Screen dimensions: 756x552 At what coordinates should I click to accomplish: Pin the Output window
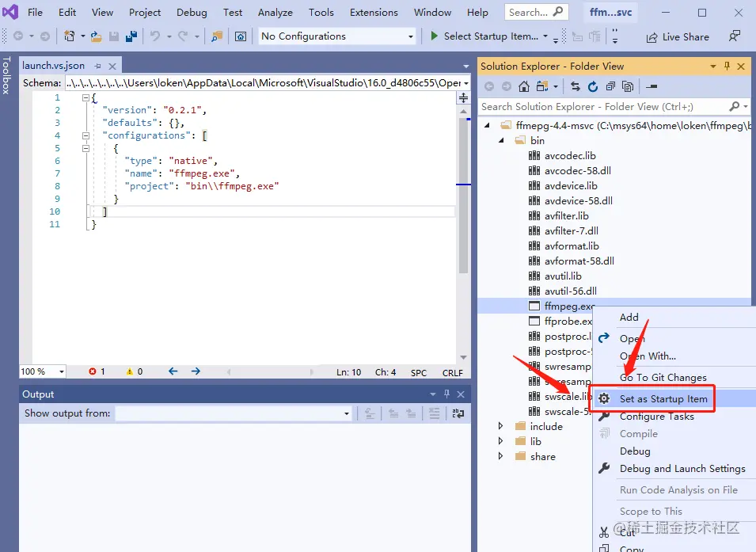447,394
